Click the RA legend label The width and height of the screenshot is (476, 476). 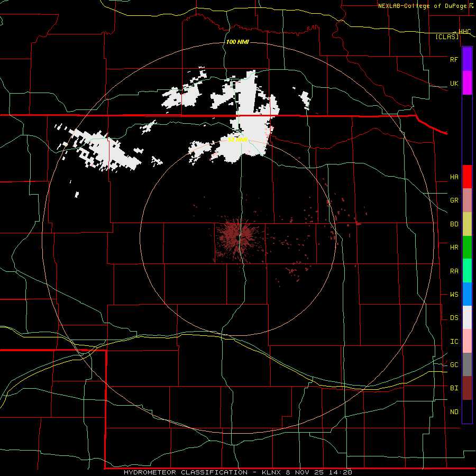click(454, 271)
